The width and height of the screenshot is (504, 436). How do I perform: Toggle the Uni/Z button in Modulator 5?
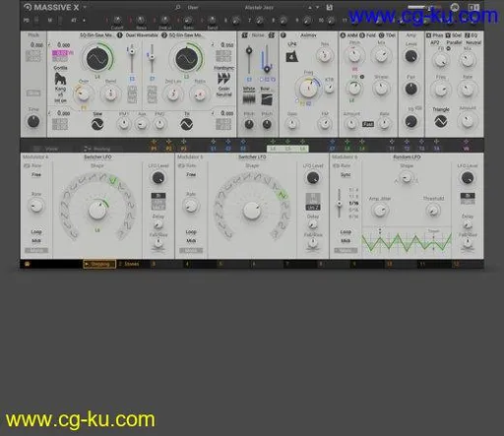(313, 208)
